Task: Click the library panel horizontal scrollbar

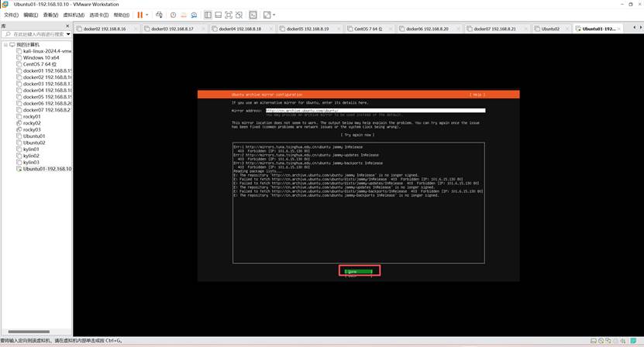Action: click(29, 332)
